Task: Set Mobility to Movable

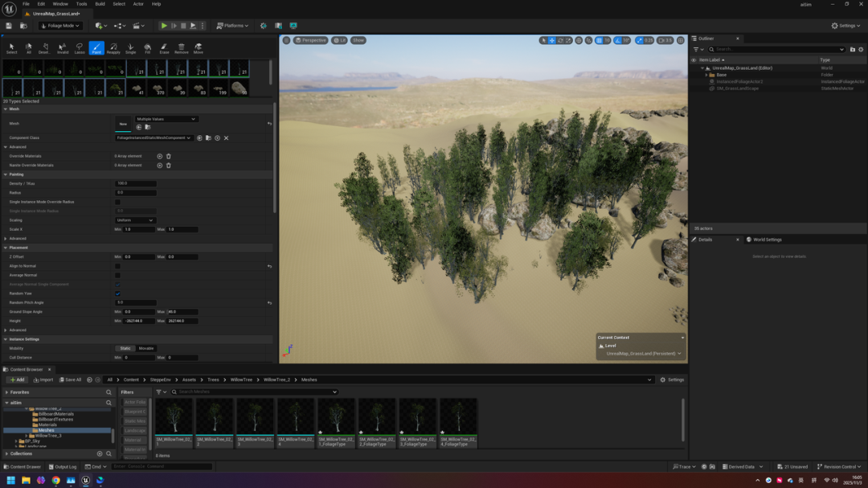Action: point(146,348)
